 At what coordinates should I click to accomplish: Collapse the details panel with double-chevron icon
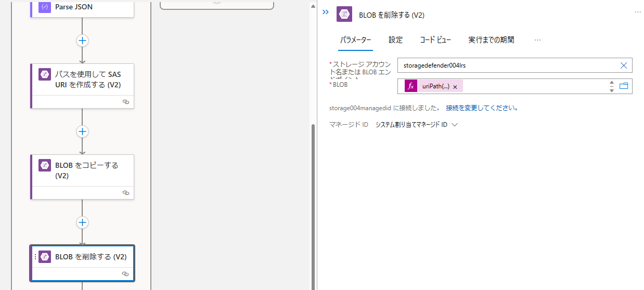click(326, 12)
